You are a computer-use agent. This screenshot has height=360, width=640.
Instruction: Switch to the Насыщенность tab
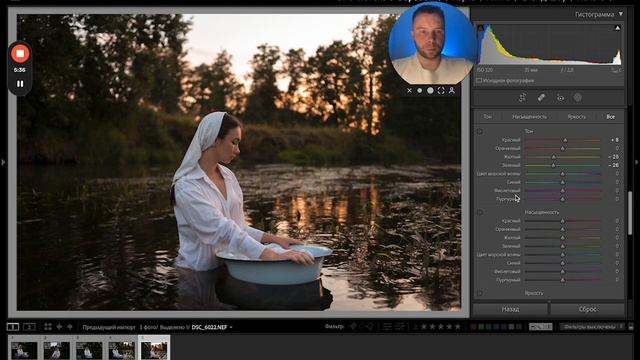pyautogui.click(x=529, y=117)
